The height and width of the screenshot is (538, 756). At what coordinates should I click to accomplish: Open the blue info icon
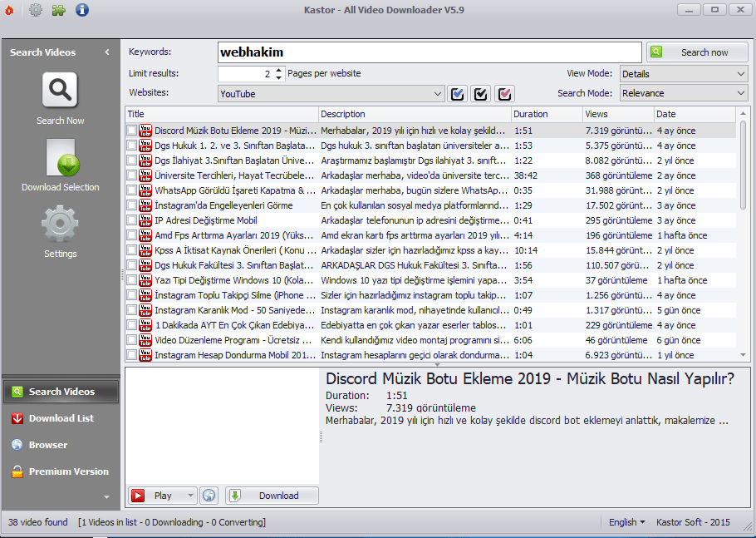click(82, 10)
